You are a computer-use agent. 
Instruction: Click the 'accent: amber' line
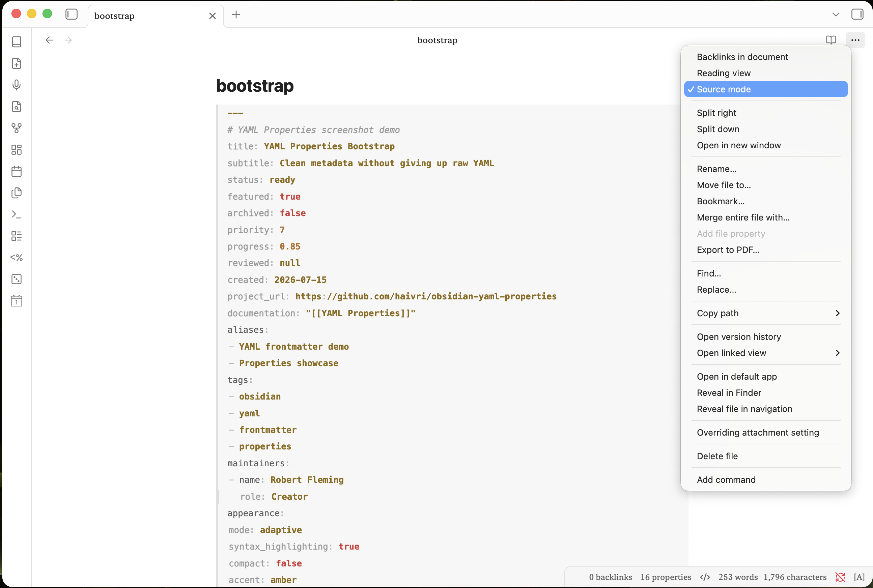click(263, 580)
